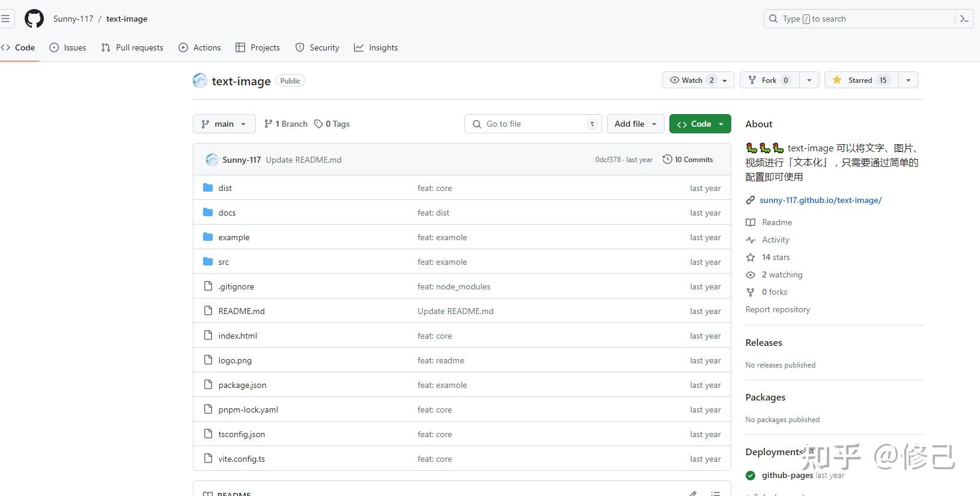980x496 pixels.
Task: Toggle the Starred button
Action: pos(861,80)
